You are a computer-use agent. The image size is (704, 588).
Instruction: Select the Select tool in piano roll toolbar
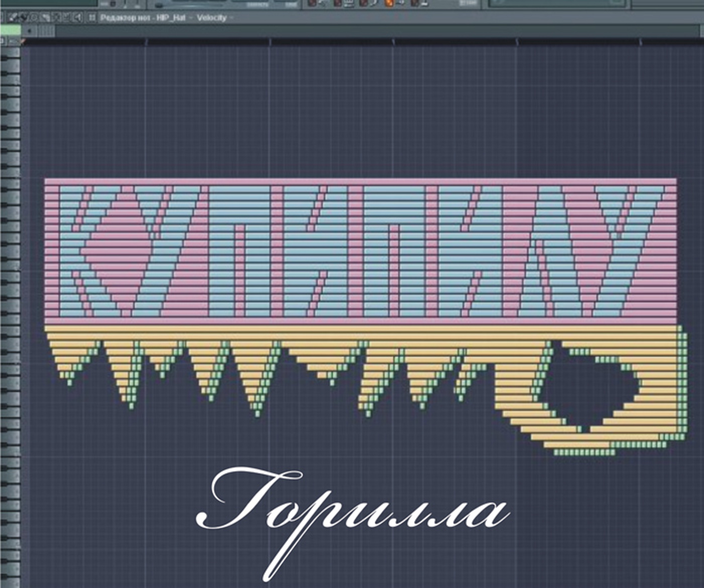pos(56,17)
